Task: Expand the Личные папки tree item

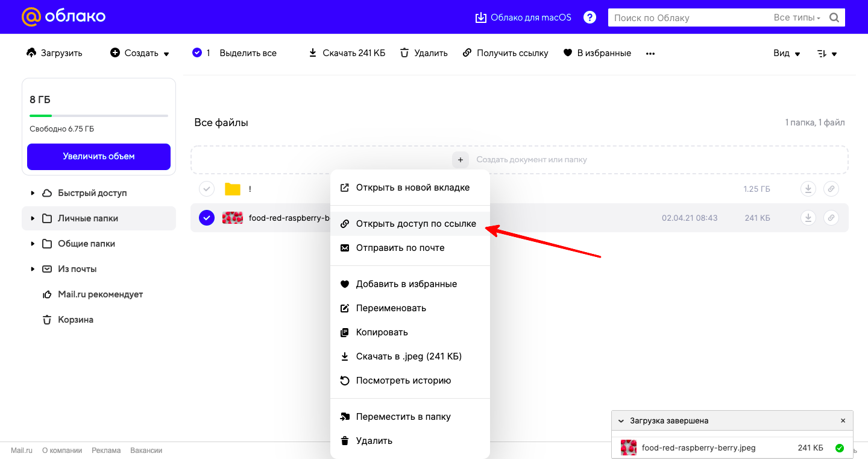Action: [33, 218]
